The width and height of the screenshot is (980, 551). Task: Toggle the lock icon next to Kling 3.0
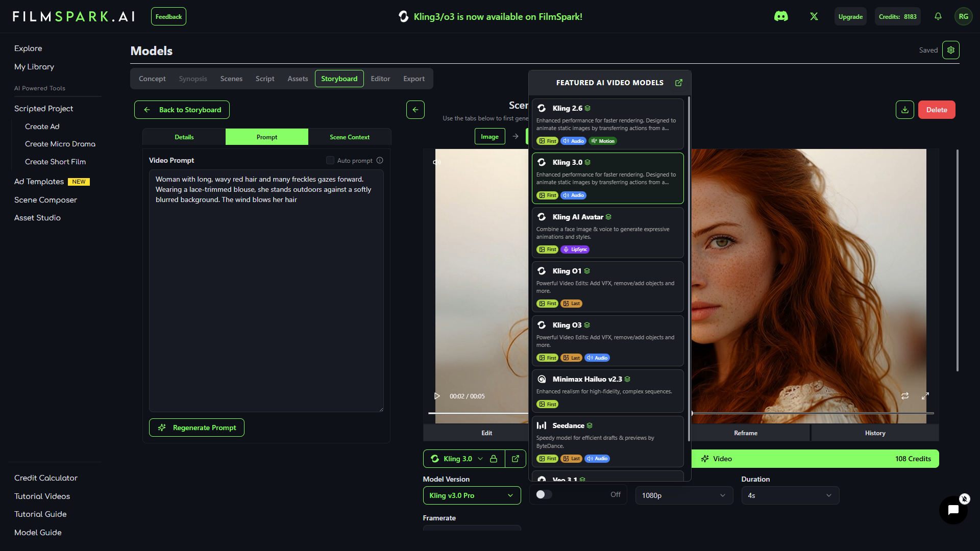click(x=494, y=459)
